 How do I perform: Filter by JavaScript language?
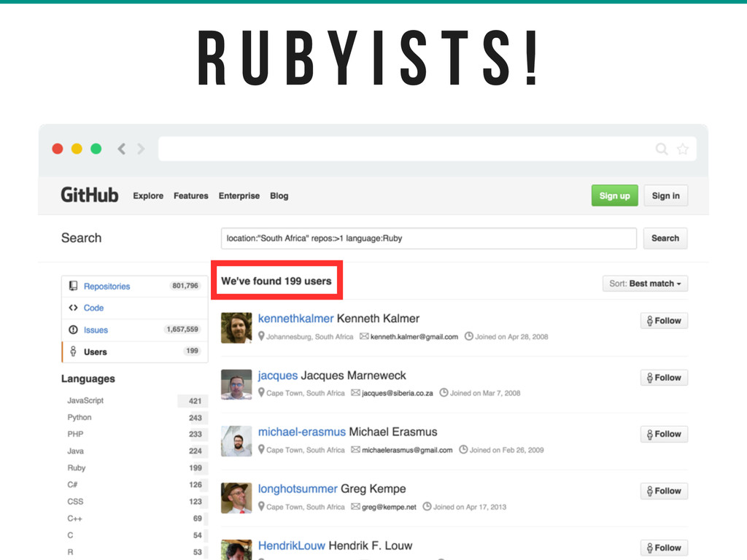135,401
